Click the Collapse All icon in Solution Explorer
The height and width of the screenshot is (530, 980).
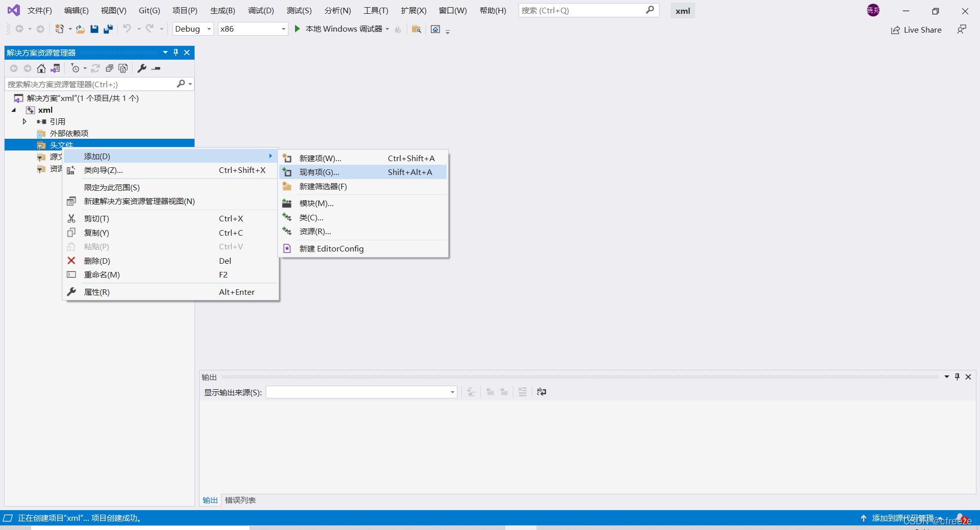pos(109,68)
